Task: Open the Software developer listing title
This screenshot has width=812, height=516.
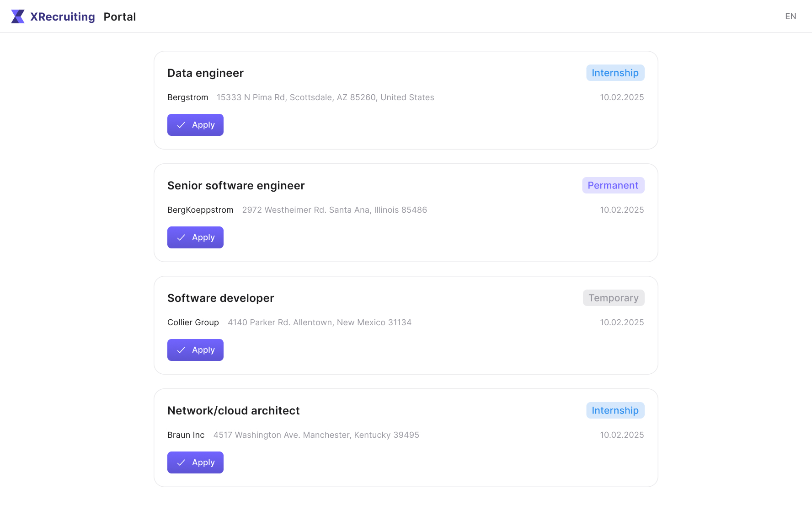Action: coord(221,298)
